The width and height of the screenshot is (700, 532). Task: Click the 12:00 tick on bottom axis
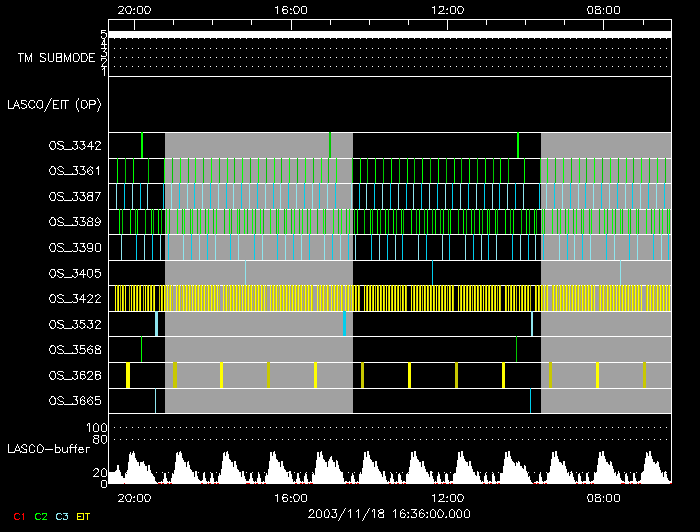446,497
